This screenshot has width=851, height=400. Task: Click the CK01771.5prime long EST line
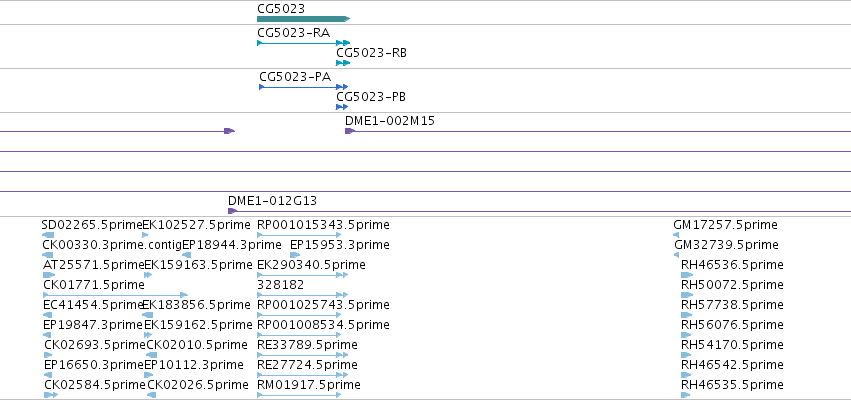[x=115, y=295]
